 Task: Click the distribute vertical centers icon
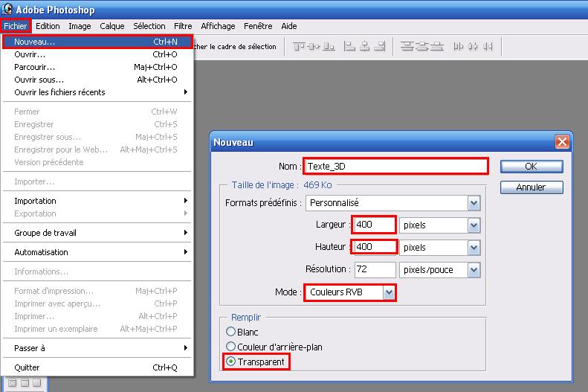[x=422, y=47]
